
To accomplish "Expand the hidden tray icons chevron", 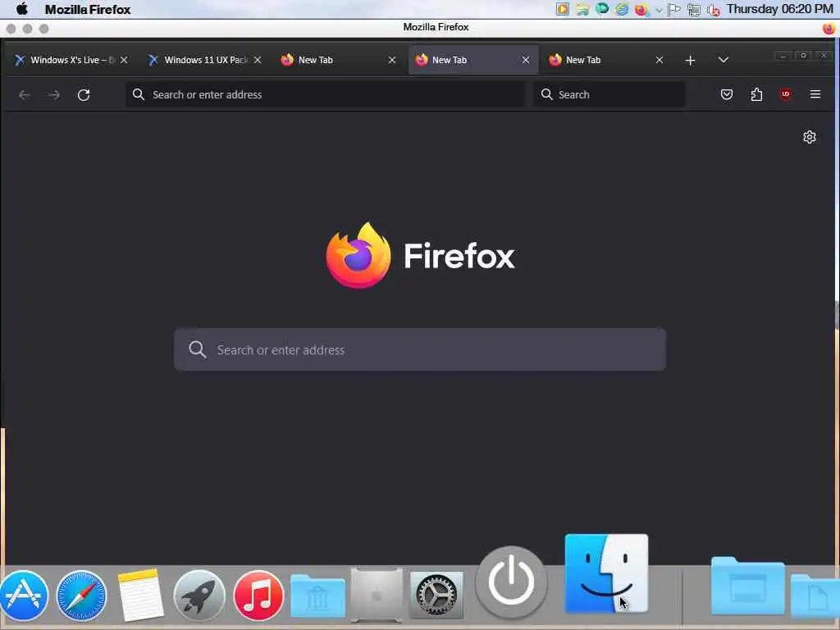I will (659, 10).
